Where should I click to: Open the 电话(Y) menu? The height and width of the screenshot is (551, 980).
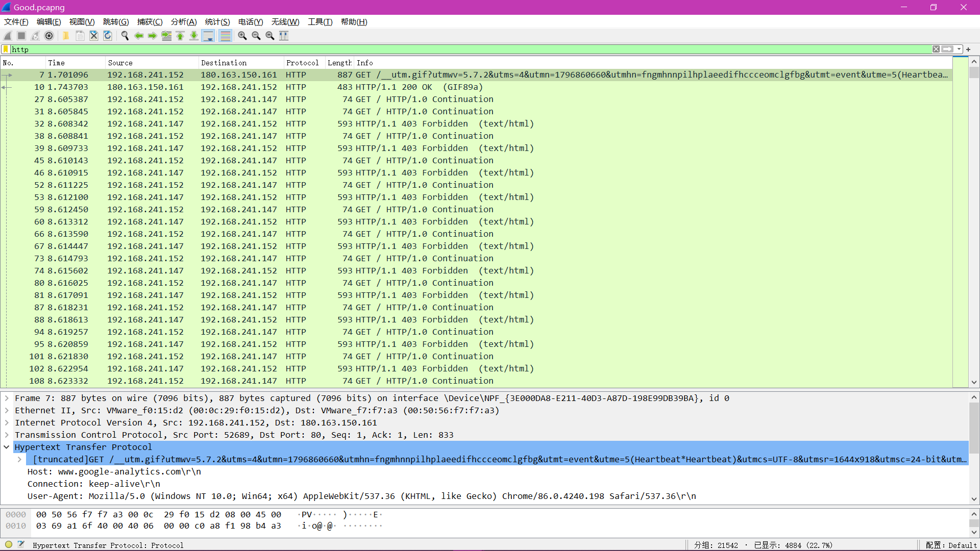251,22
